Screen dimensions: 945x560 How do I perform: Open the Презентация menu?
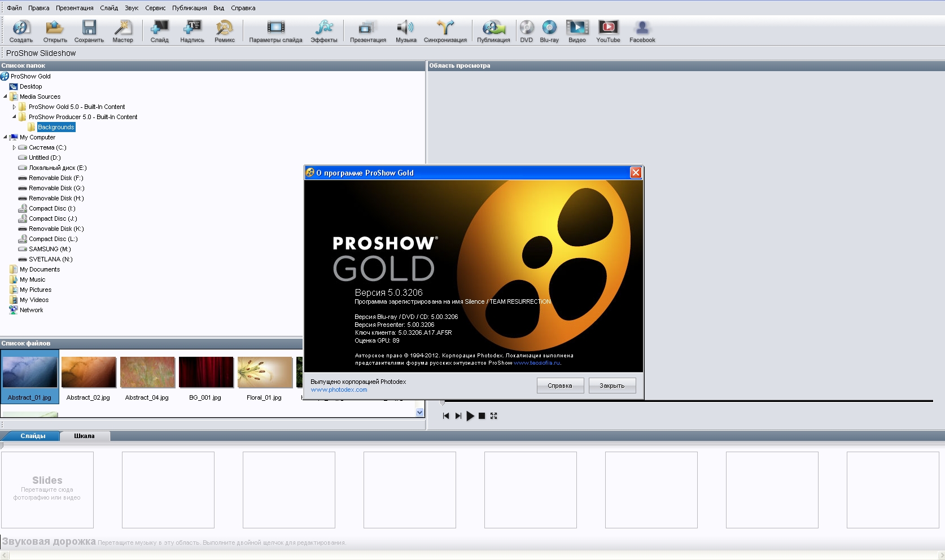pos(75,8)
